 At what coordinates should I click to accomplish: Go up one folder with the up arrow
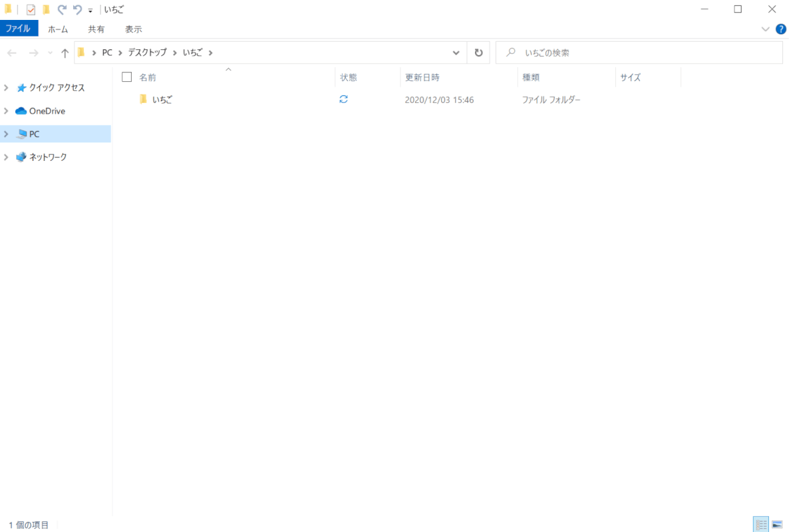pos(65,53)
